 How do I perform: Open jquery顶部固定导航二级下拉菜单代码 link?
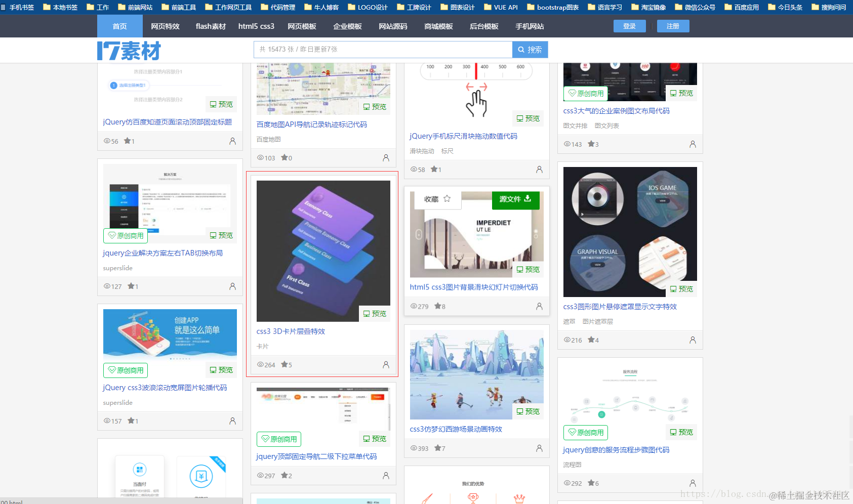316,456
